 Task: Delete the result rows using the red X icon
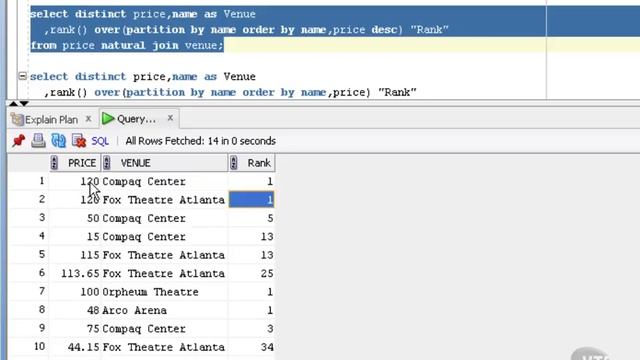79,141
